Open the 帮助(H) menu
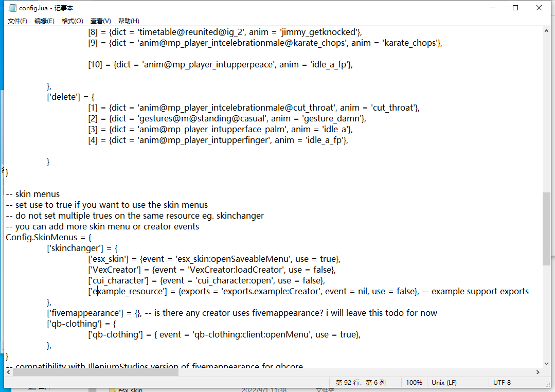Viewport: 555px width, 392px height. (128, 21)
